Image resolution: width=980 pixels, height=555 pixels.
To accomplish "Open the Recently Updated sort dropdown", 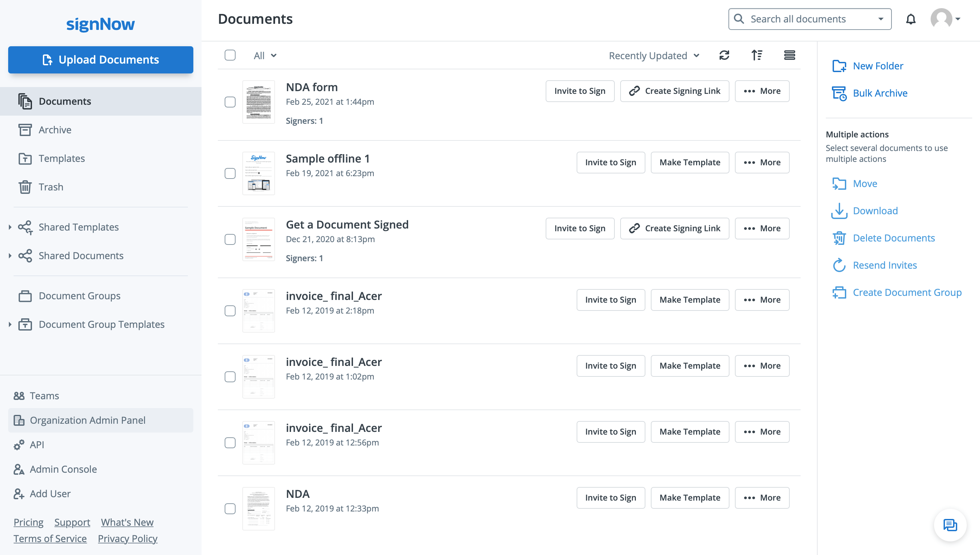I will click(653, 55).
